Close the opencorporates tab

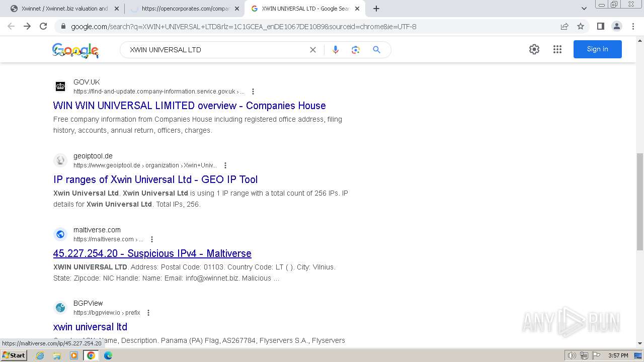click(x=237, y=9)
